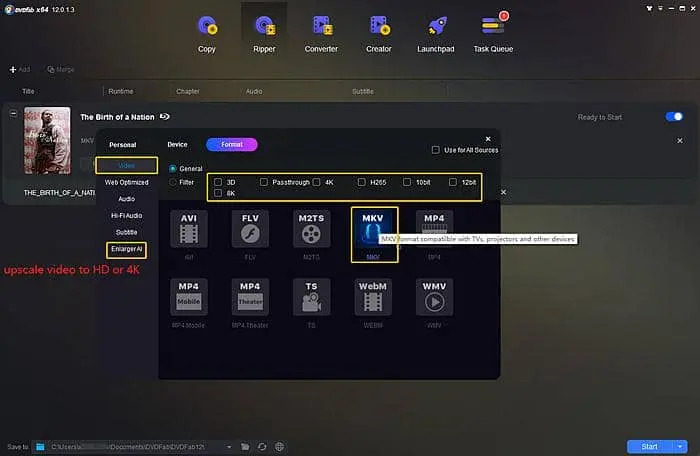Open the Task Queue
Screen dimensions: 700x456
pos(493,34)
